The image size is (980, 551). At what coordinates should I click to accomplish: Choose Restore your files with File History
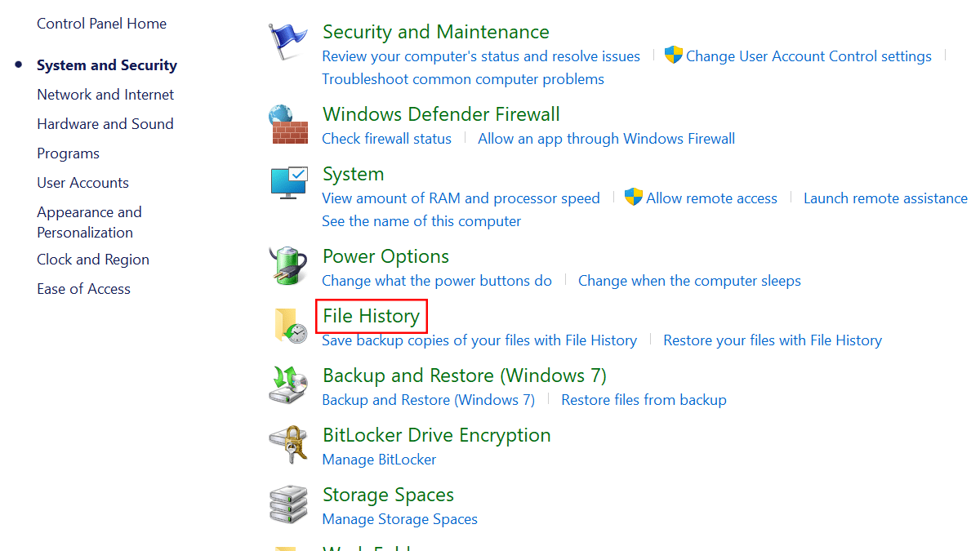click(x=773, y=340)
